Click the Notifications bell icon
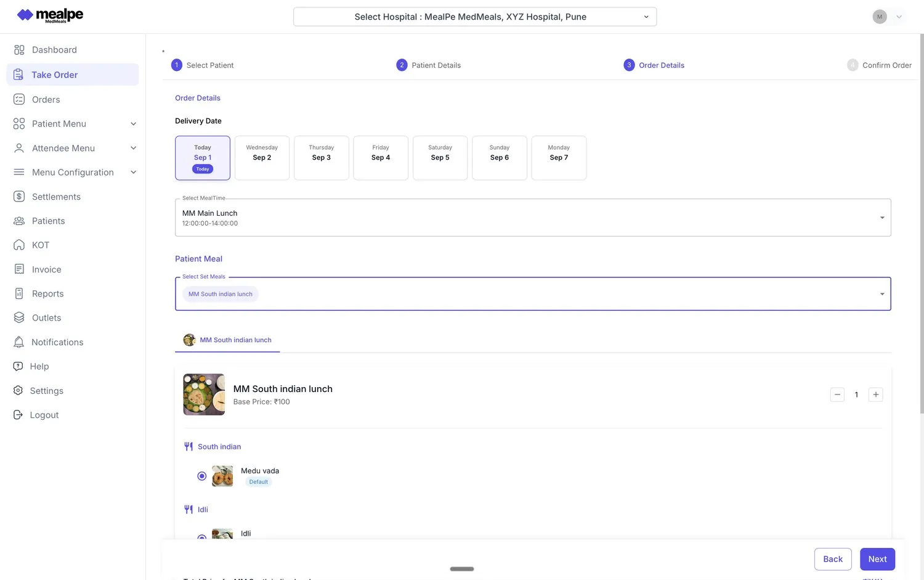The height and width of the screenshot is (580, 924). tap(19, 342)
